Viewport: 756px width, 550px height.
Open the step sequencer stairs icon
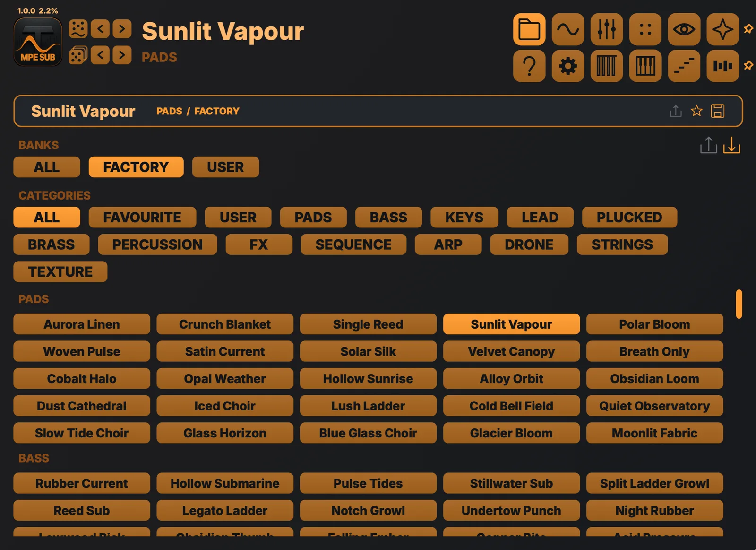[684, 66]
